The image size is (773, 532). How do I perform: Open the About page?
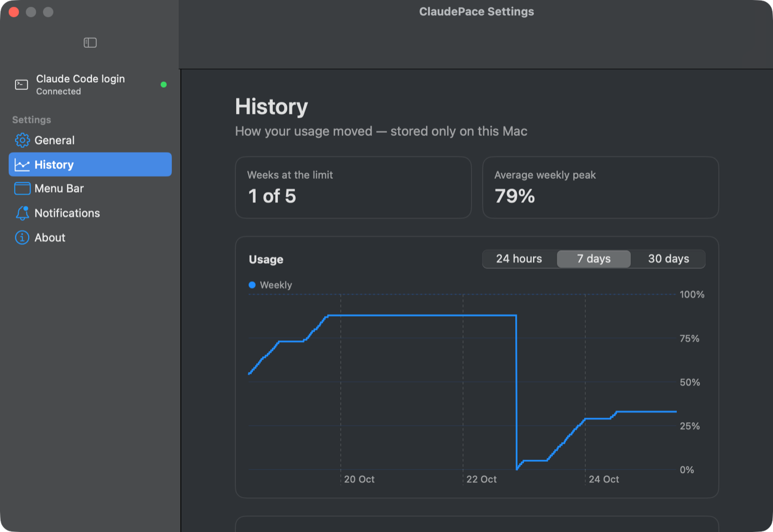90,237
